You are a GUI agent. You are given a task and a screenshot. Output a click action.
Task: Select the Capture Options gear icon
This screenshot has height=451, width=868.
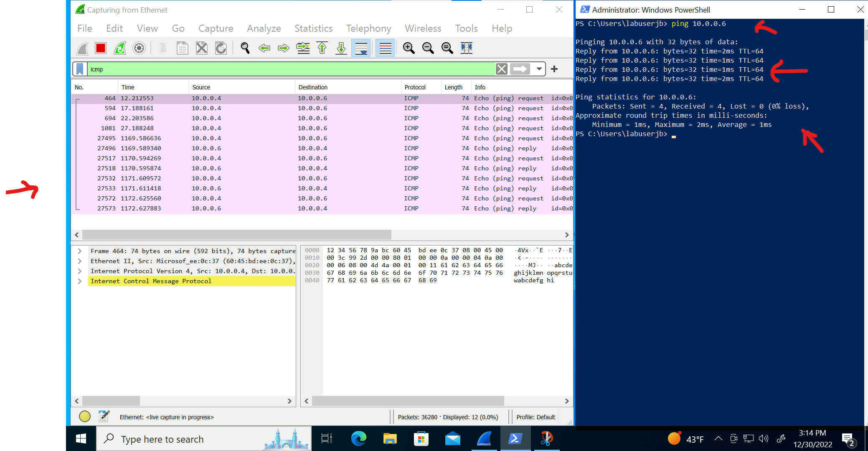[140, 48]
